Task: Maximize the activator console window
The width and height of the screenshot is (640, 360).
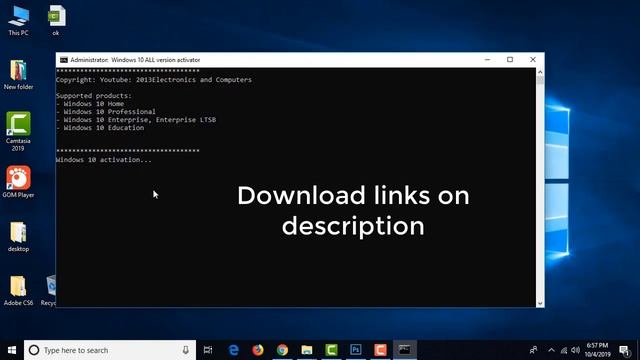Action: click(510, 60)
